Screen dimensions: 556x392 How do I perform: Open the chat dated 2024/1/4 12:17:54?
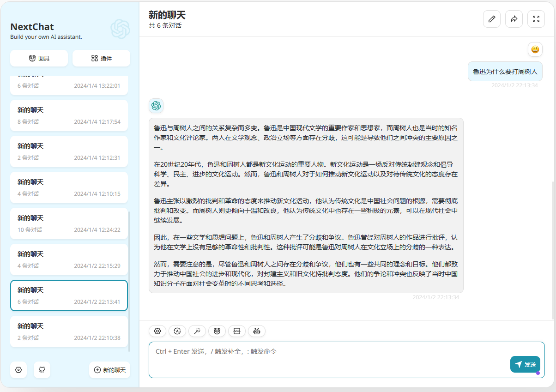tap(69, 115)
